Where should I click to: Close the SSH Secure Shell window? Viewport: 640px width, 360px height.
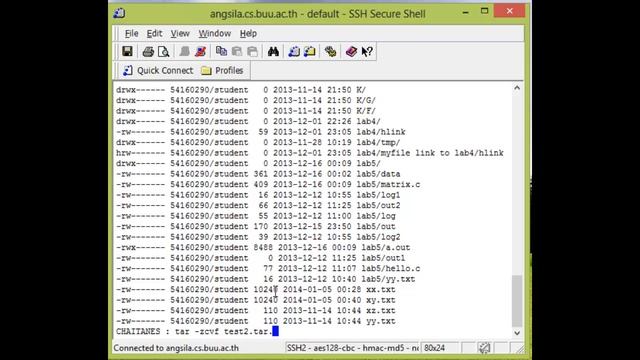coord(509,11)
